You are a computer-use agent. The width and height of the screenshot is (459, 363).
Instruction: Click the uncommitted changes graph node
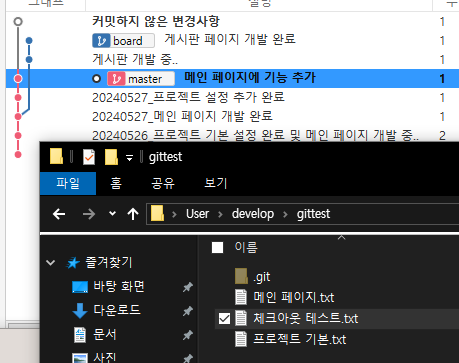pos(18,22)
